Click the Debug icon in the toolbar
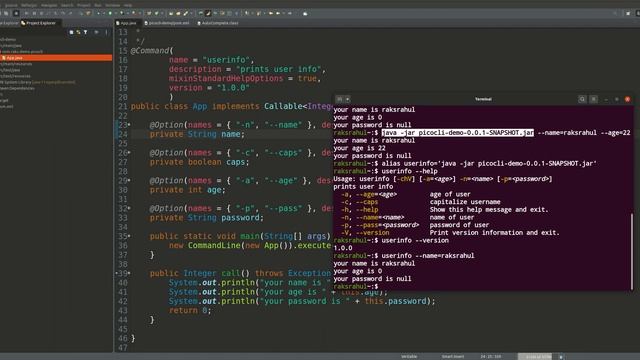This screenshot has width=640, height=360. pyautogui.click(x=98, y=13)
